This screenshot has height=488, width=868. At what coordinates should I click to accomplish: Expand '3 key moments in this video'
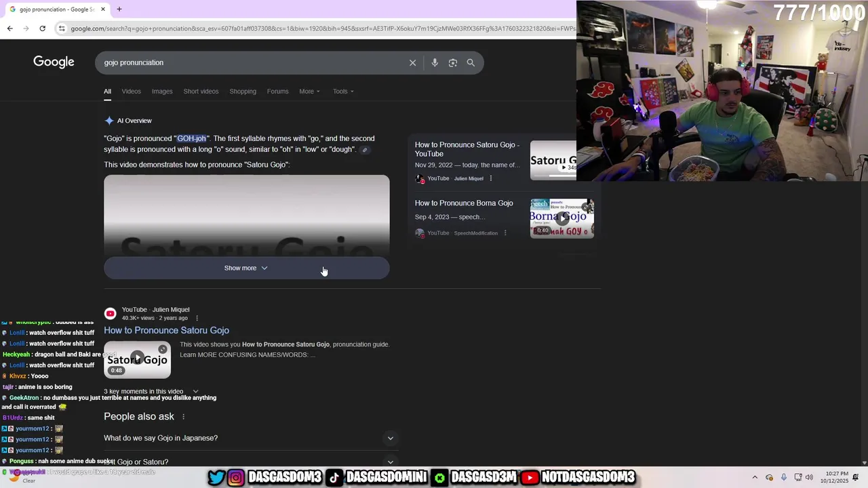pos(151,392)
